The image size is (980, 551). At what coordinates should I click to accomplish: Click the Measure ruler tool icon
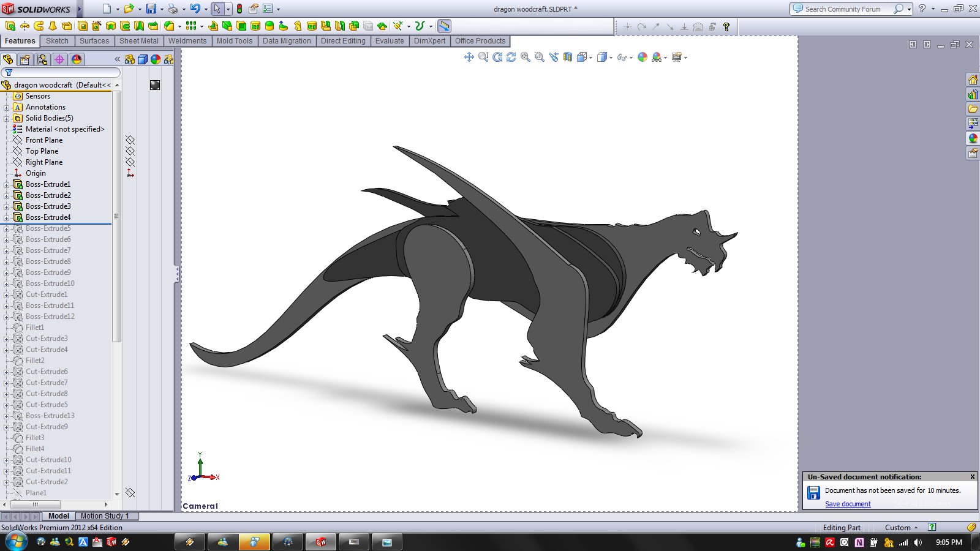coord(444,26)
